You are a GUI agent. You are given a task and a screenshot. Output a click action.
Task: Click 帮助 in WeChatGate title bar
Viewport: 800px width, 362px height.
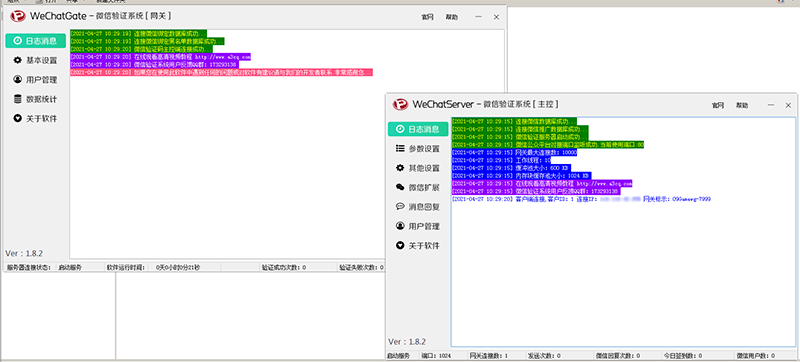tap(452, 17)
